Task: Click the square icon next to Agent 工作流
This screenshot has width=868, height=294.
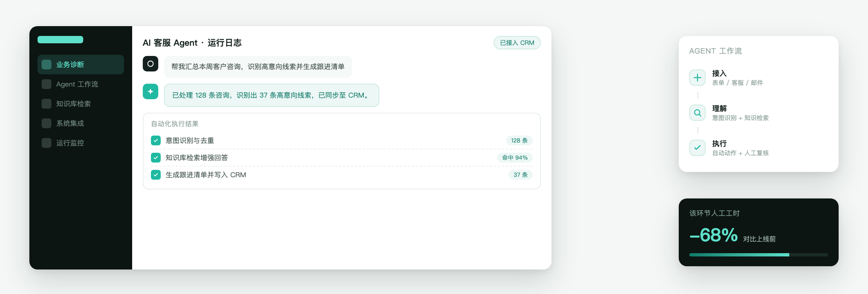Action: (x=46, y=84)
